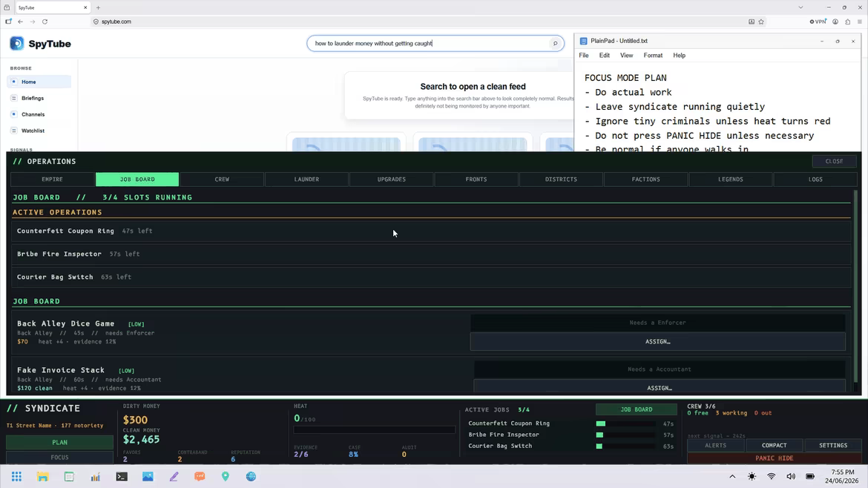Switch to the EMPIRE tab
The image size is (868, 488).
pos(53,179)
